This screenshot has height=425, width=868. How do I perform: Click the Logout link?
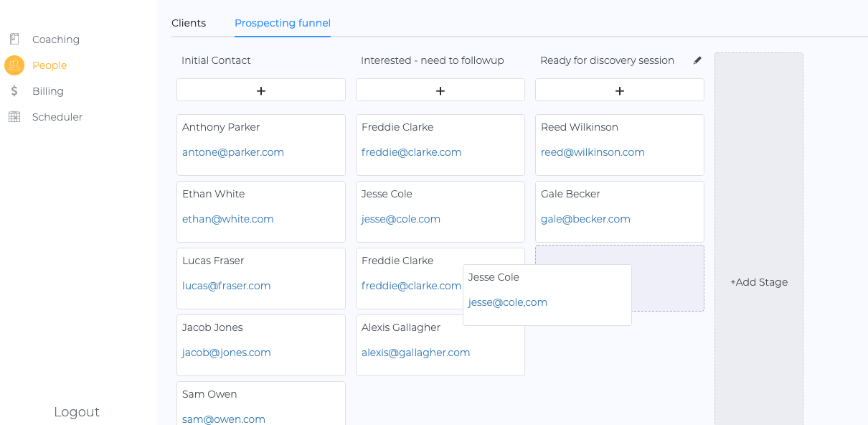tap(77, 412)
